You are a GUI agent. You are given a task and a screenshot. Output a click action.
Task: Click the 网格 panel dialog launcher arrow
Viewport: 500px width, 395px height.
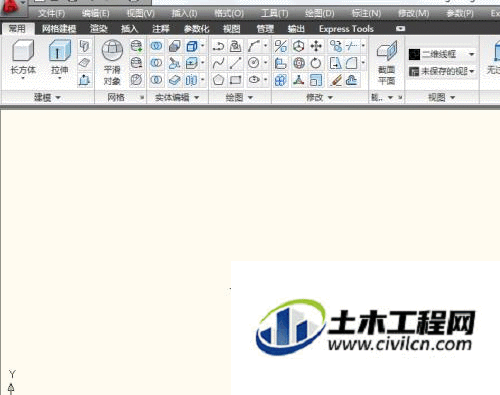(x=142, y=98)
